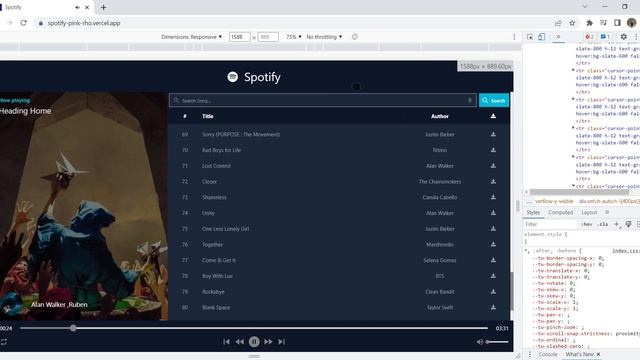The width and height of the screenshot is (640, 360).
Task: Download the song One Less Lonely Girl
Action: tap(493, 229)
